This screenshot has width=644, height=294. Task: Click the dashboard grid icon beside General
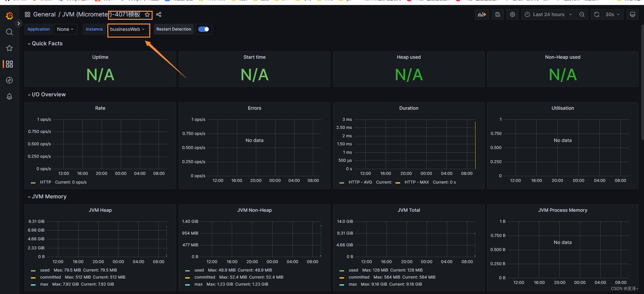click(28, 14)
